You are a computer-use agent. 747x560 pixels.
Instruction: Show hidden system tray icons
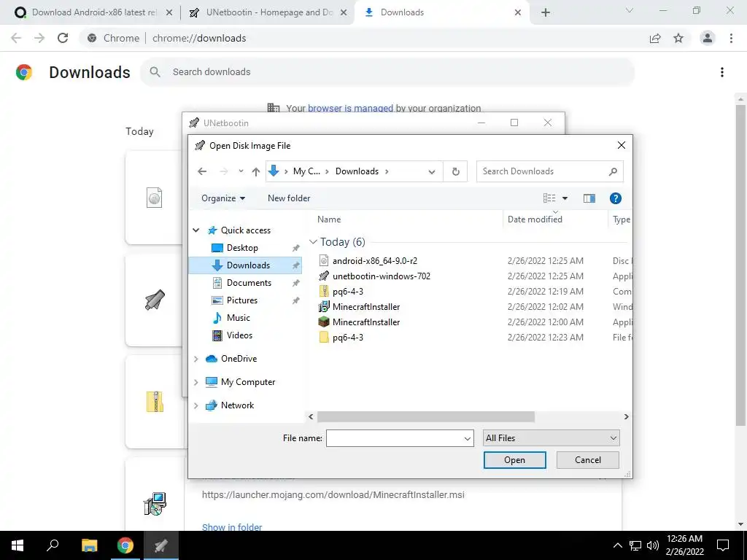[x=617, y=545]
